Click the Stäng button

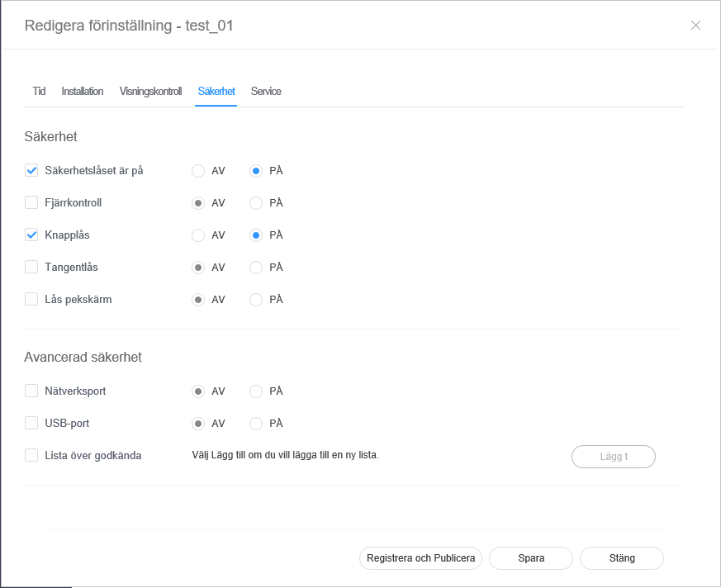pos(621,558)
